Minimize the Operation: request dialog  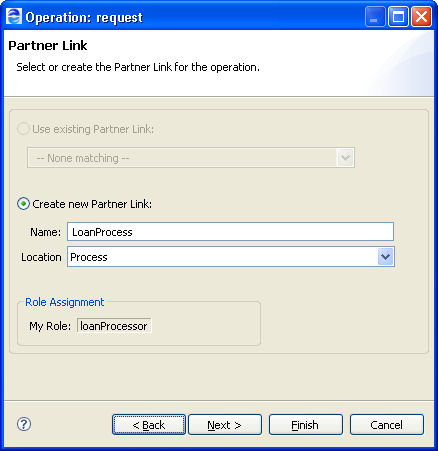[x=375, y=16]
